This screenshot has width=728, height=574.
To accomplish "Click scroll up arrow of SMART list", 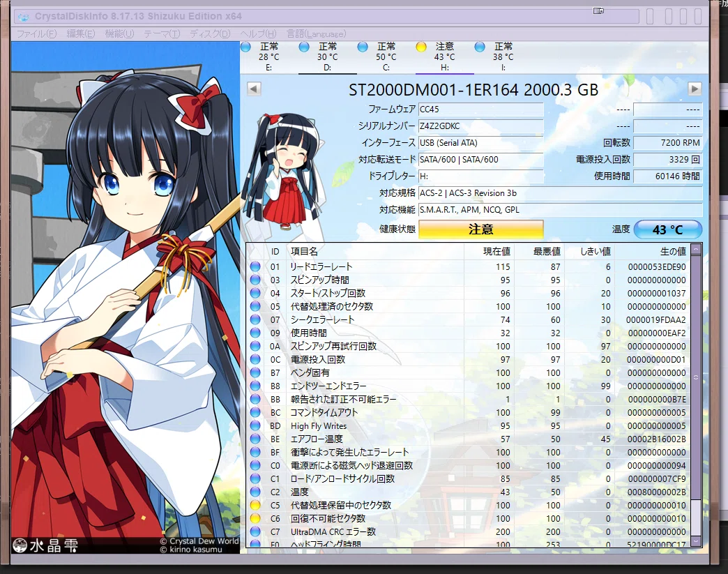I will coord(695,250).
